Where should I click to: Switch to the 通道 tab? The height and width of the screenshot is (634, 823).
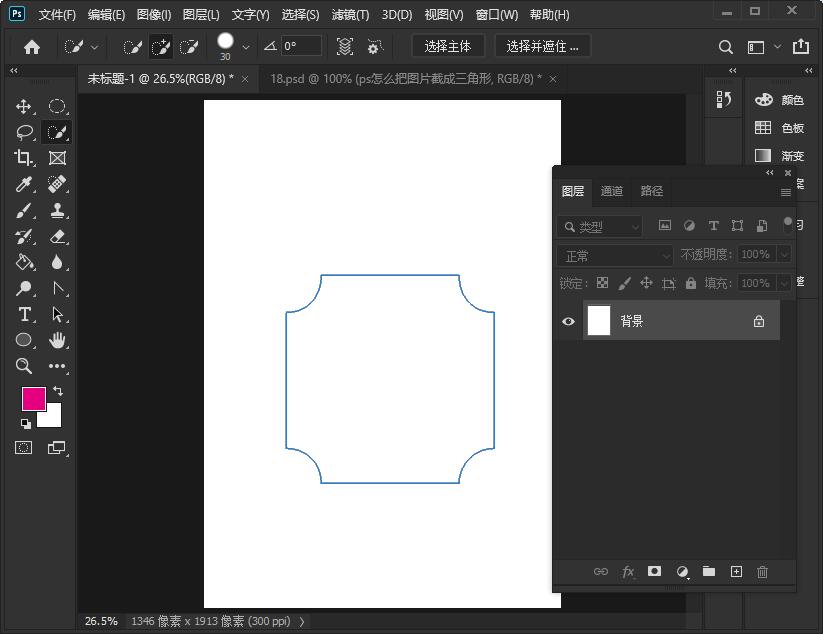point(612,191)
